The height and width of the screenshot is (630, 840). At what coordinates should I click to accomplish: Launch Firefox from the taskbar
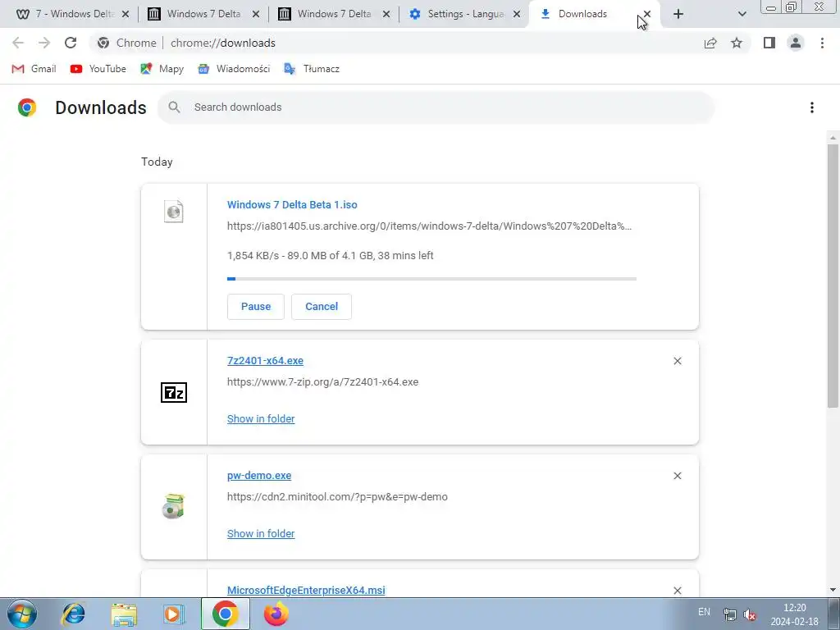point(276,614)
